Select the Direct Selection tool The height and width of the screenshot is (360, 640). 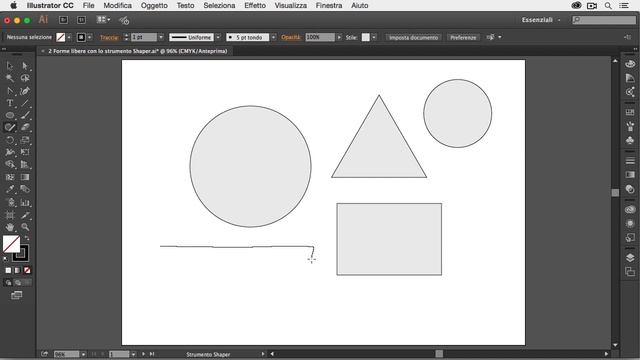pos(25,66)
